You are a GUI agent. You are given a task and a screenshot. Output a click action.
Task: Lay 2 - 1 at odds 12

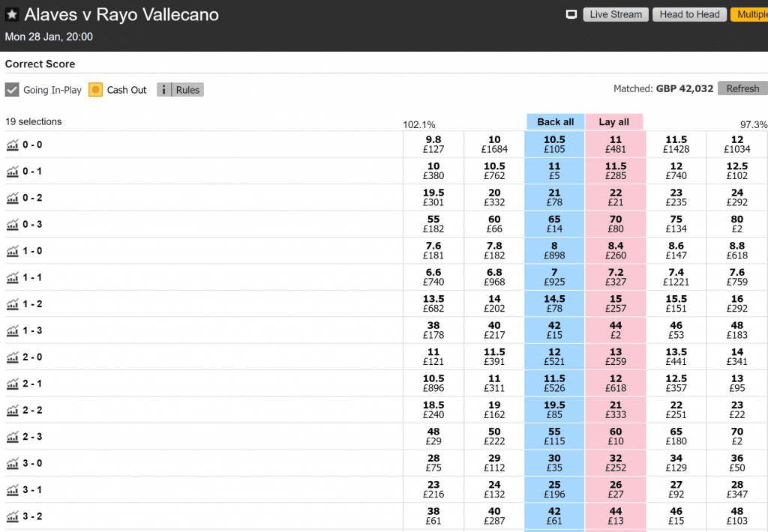[616, 383]
